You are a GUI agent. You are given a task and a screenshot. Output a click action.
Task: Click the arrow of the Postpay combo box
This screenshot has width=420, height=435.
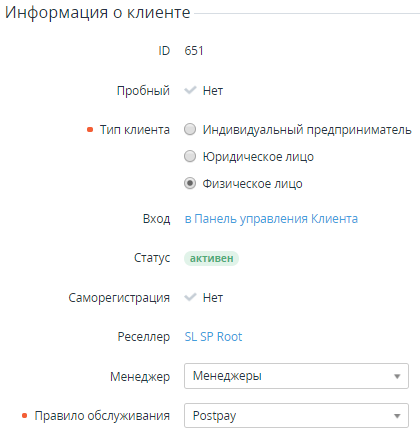tap(397, 416)
